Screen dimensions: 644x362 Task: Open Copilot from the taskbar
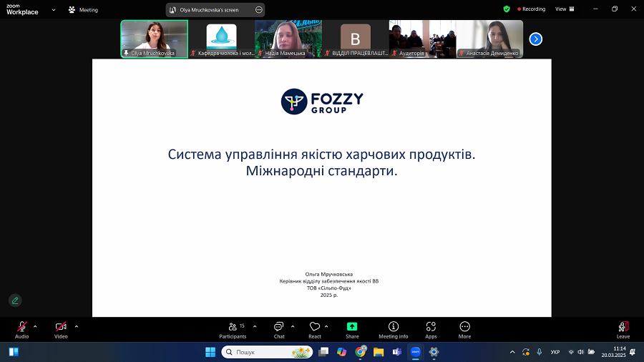tap(342, 352)
